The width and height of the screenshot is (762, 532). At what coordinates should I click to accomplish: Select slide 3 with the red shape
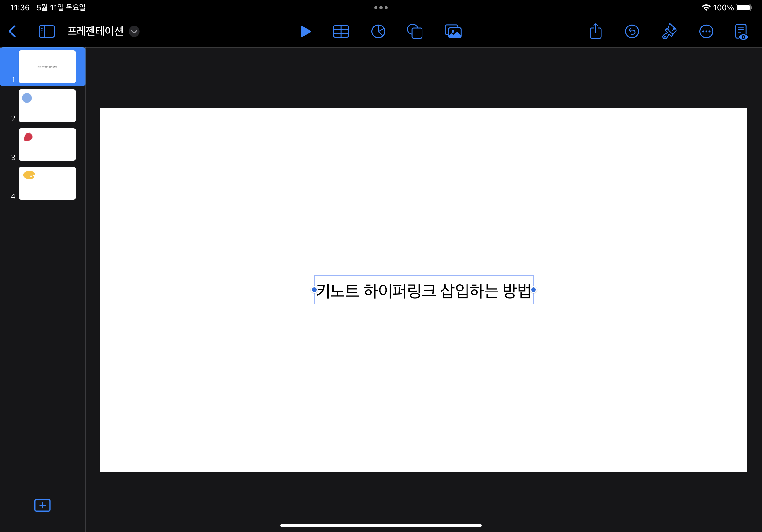[47, 144]
